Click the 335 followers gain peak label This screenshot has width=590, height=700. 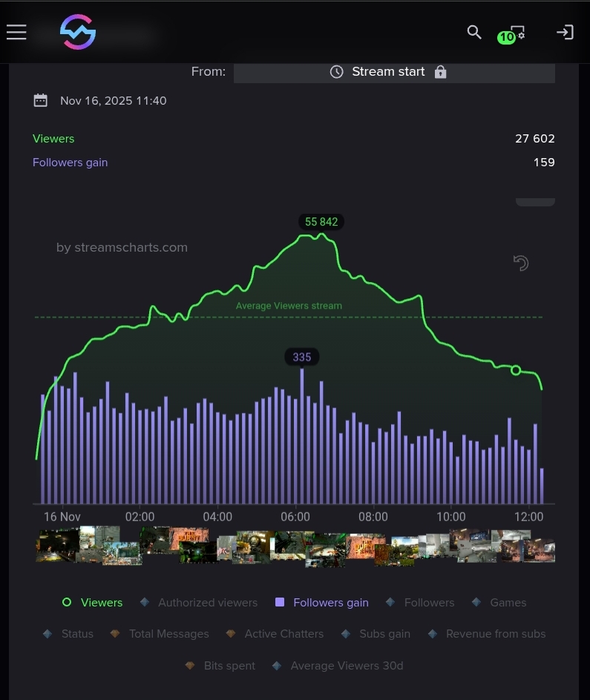[302, 357]
